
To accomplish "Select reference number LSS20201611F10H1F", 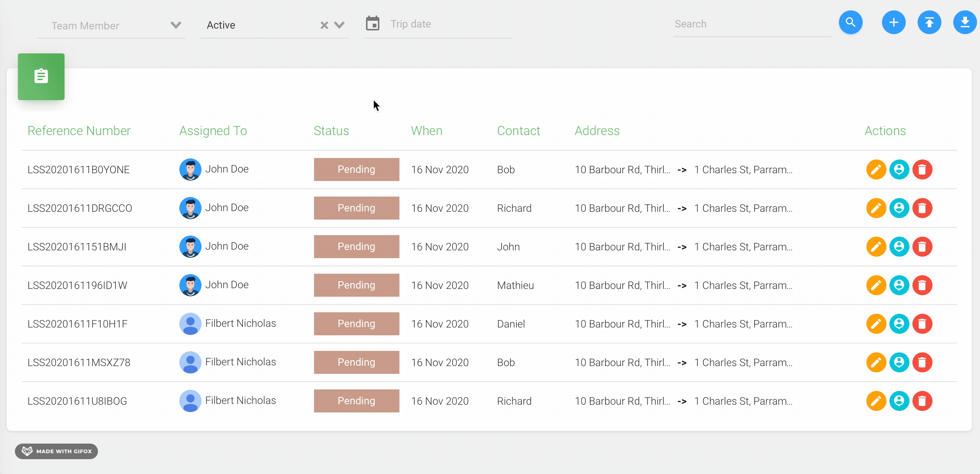I will click(77, 324).
